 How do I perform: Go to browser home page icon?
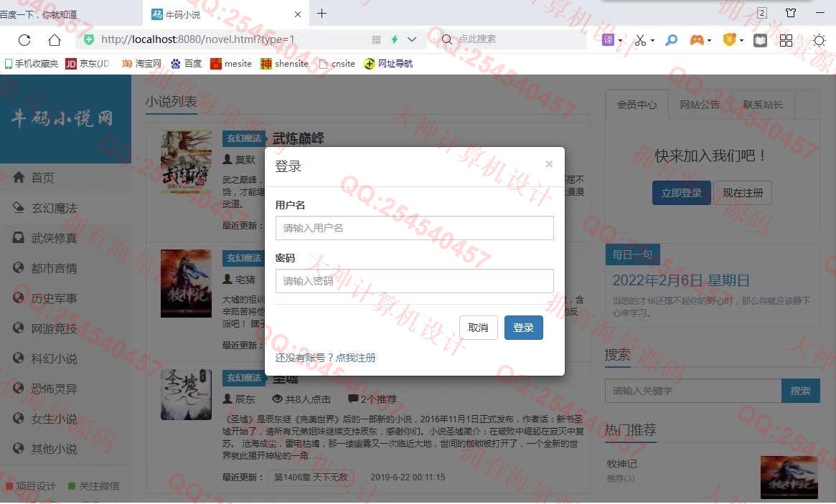pyautogui.click(x=55, y=40)
